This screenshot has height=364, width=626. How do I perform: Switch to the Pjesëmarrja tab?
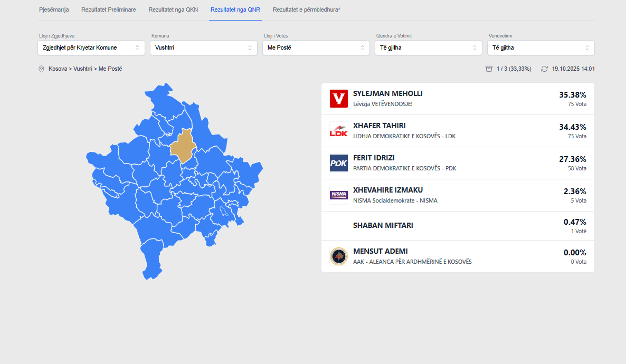(x=54, y=10)
